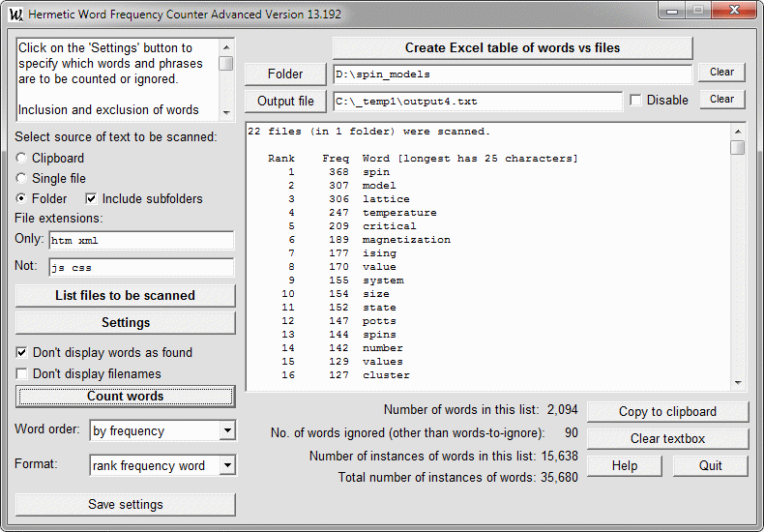This screenshot has height=532, width=764.
Task: Open the Help button
Action: pos(625,466)
